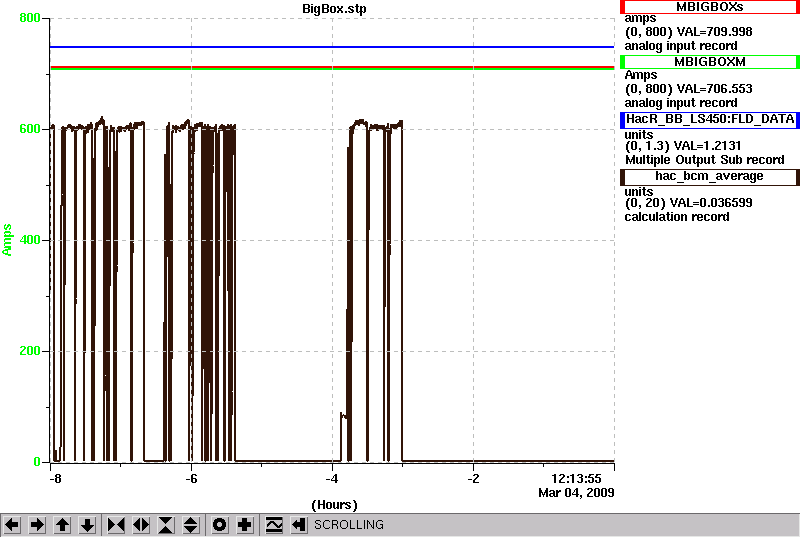Click the (Hours) x-axis label
This screenshot has width=800, height=537.
[334, 505]
